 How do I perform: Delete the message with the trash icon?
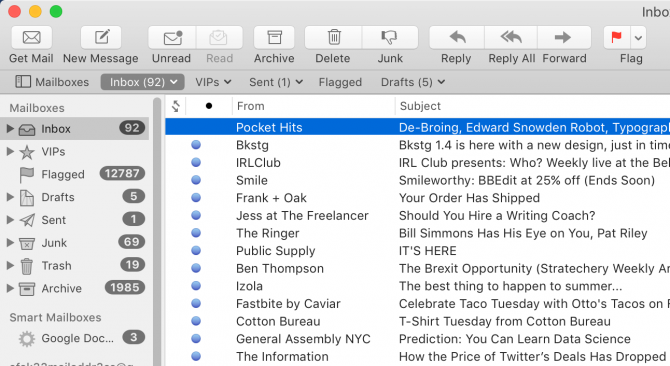[x=334, y=38]
